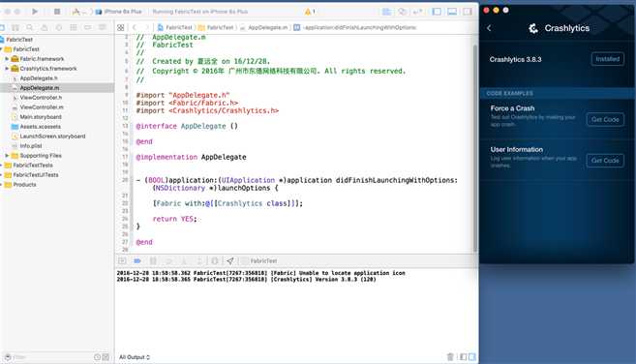Expand the Supporting Files group

[7, 156]
